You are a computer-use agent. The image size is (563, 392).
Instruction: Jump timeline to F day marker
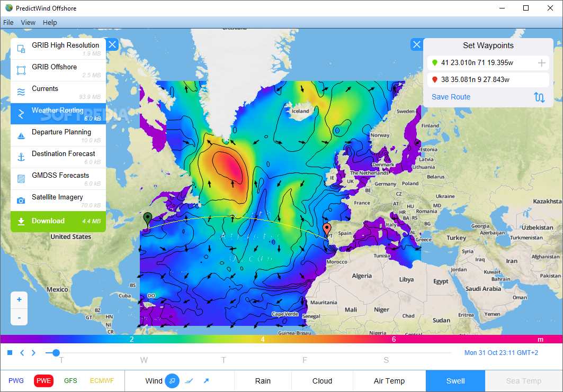tap(305, 360)
